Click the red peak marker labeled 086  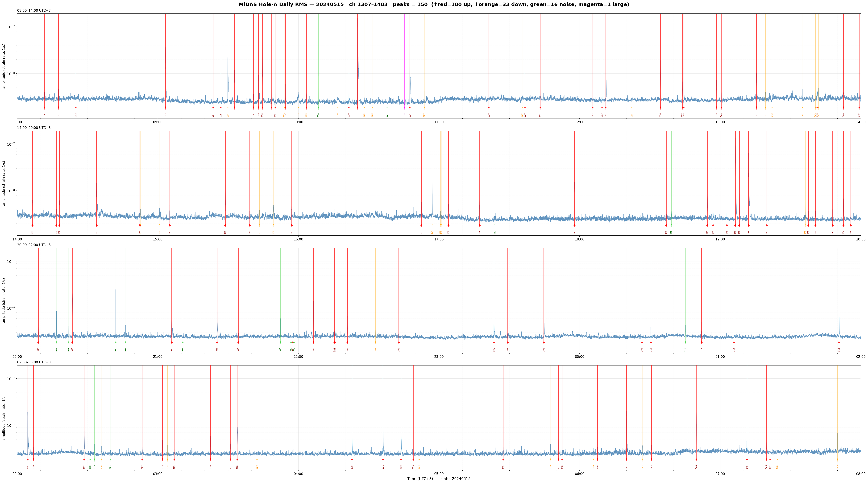(x=38, y=342)
